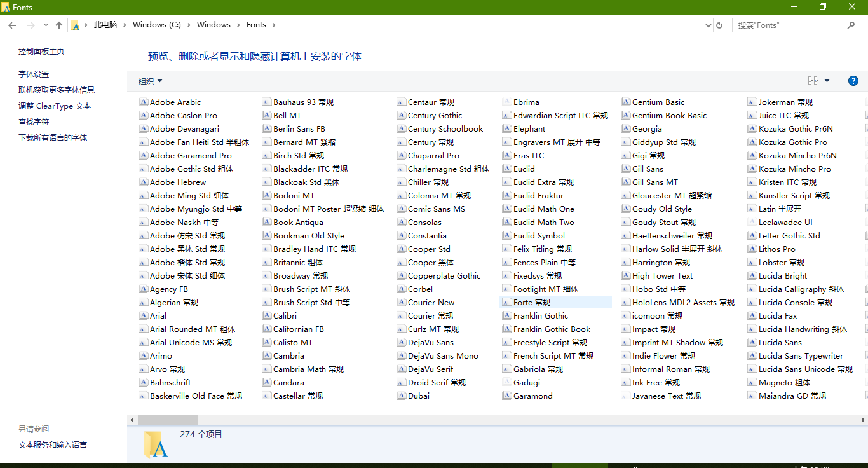
Task: Select the Javanese Text 常规 font icon
Action: (626, 396)
